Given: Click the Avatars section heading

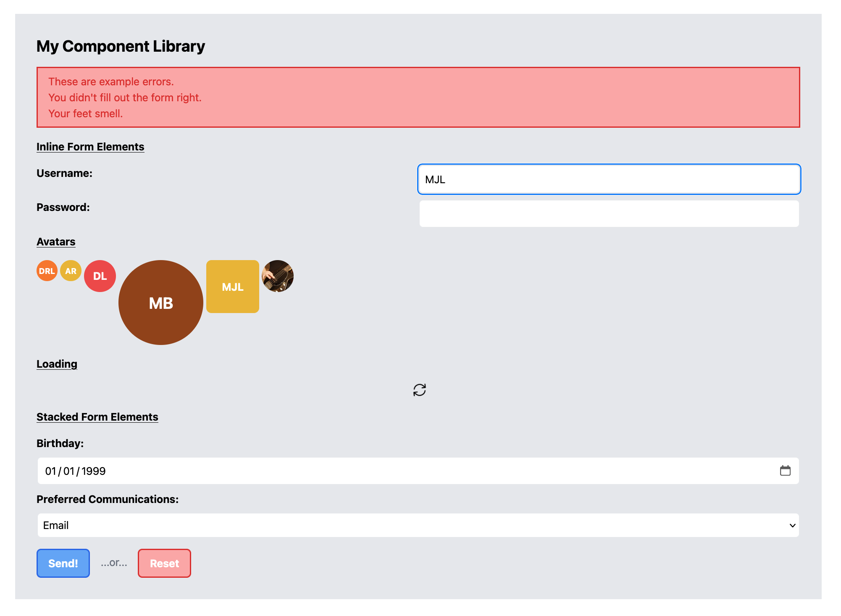Looking at the screenshot, I should click(56, 242).
